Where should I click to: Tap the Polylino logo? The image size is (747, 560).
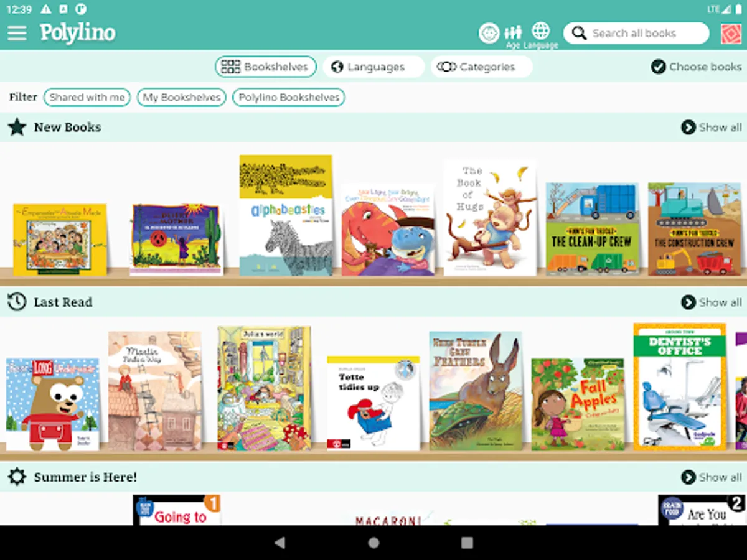coord(78,33)
